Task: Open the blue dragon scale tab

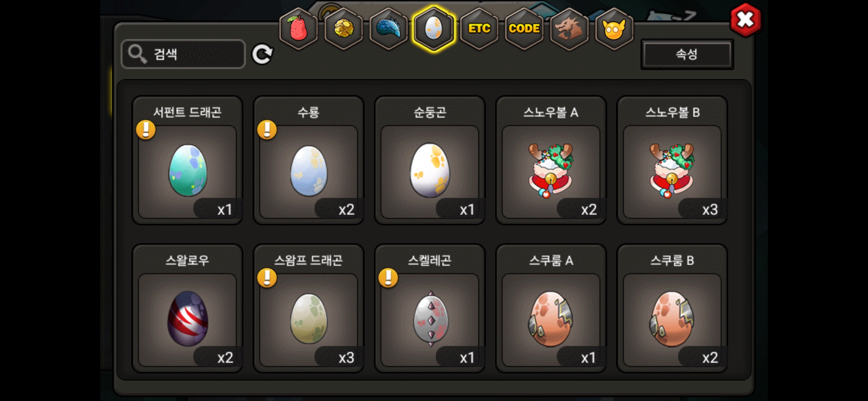Action: click(389, 29)
